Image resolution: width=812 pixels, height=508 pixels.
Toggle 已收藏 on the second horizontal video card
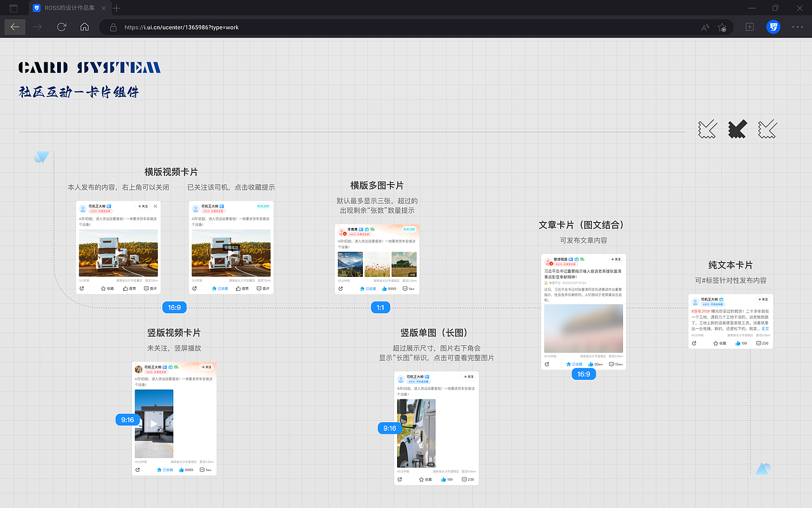[x=219, y=288]
